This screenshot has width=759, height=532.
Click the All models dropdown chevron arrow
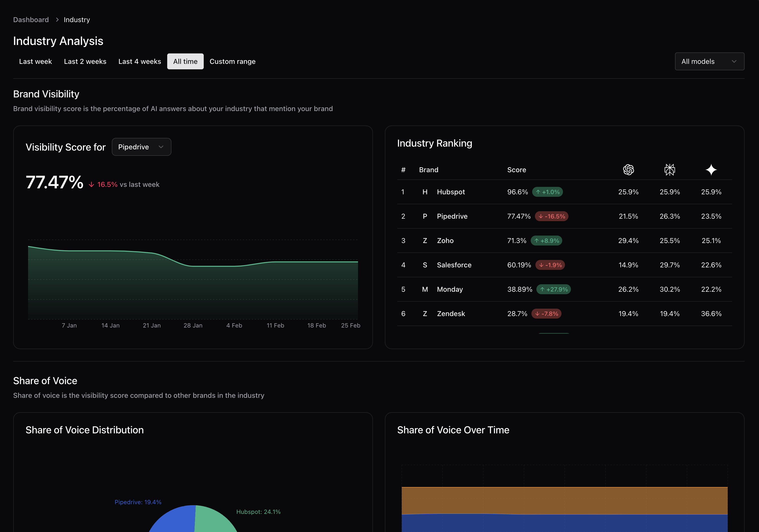click(x=734, y=61)
